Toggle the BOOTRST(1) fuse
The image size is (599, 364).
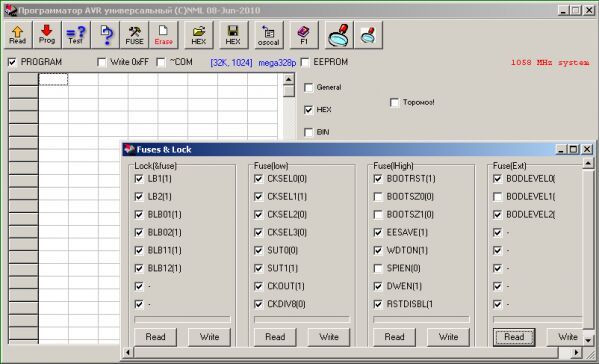click(378, 178)
